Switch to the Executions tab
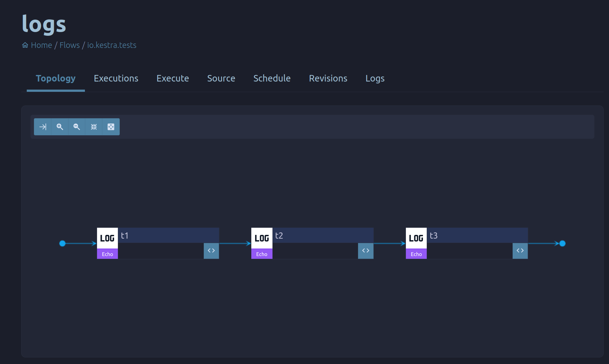This screenshot has width=609, height=364. coord(116,78)
